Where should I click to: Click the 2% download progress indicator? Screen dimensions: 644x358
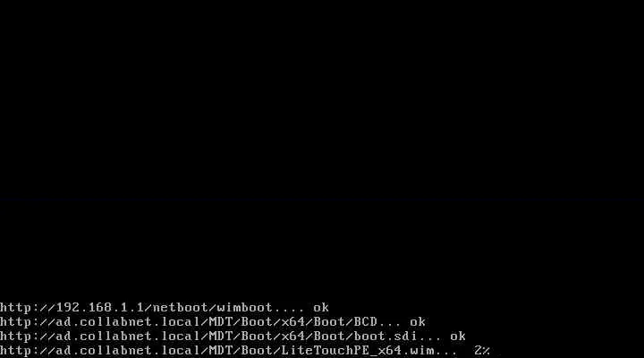tap(482, 351)
